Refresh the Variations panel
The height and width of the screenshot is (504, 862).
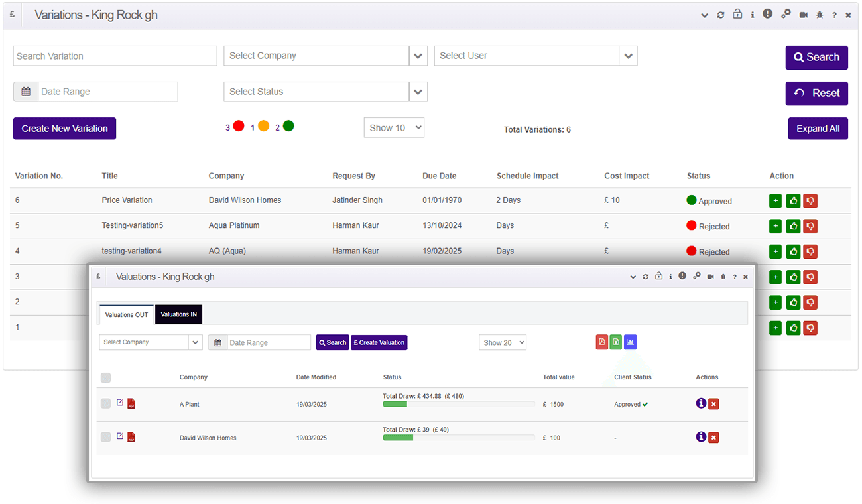point(721,15)
